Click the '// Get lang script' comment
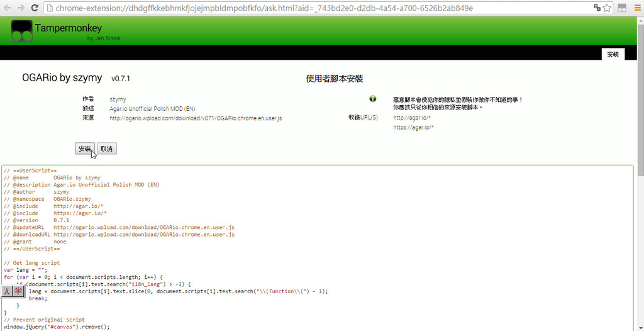 [x=31, y=263]
